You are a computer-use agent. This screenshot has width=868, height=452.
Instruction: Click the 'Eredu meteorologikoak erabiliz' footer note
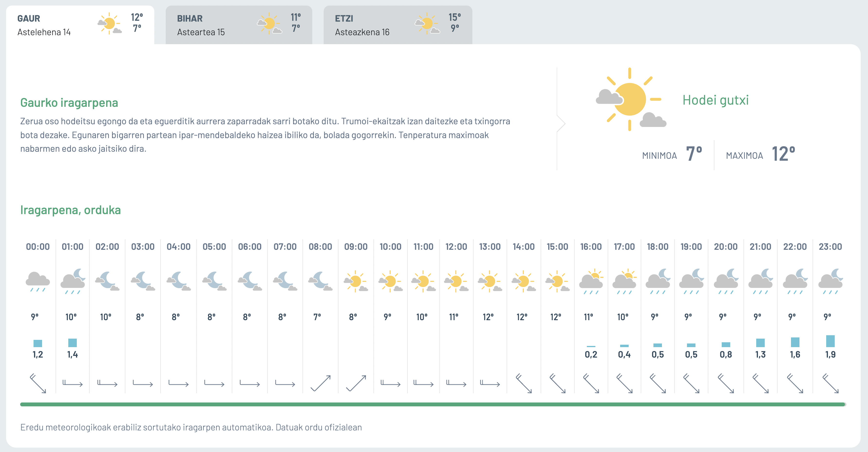click(191, 427)
